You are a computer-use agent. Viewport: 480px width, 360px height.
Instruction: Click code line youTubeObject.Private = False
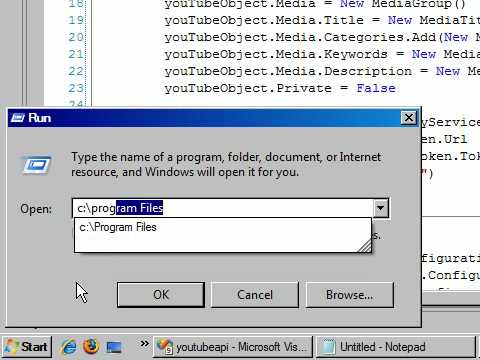click(280, 88)
